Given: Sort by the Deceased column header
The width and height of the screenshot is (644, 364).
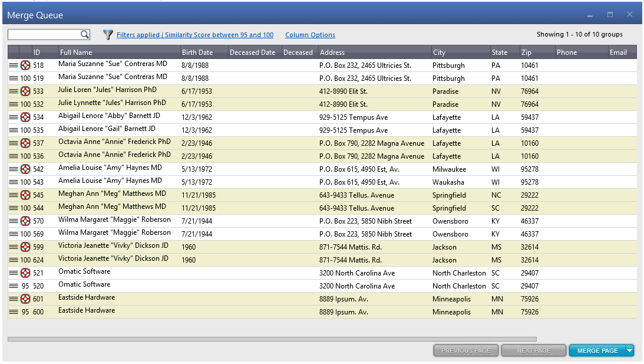Looking at the screenshot, I should (x=300, y=53).
